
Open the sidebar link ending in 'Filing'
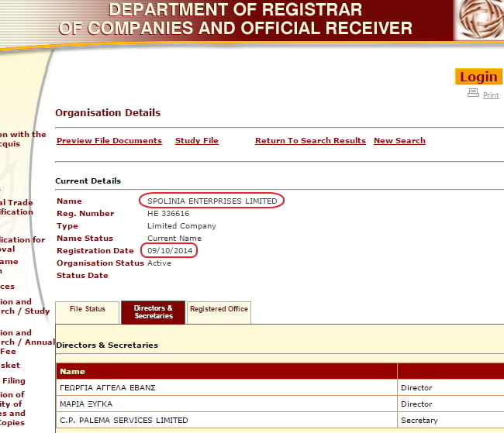point(13,380)
